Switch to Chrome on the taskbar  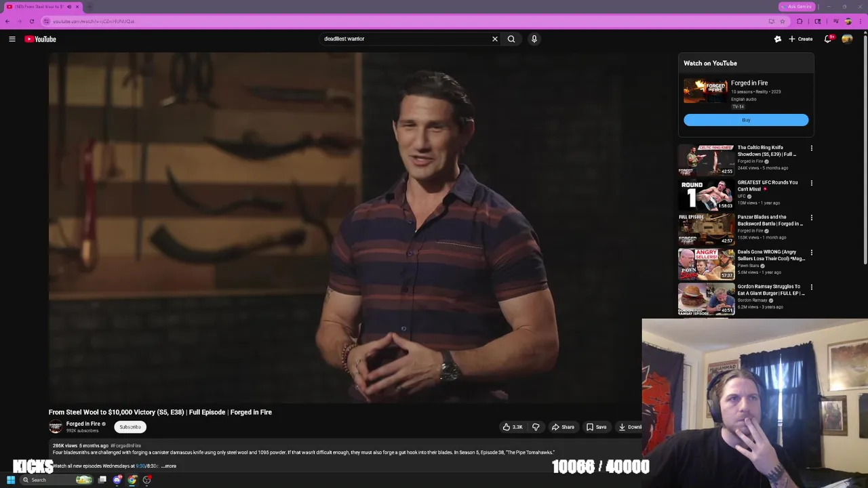point(132,480)
